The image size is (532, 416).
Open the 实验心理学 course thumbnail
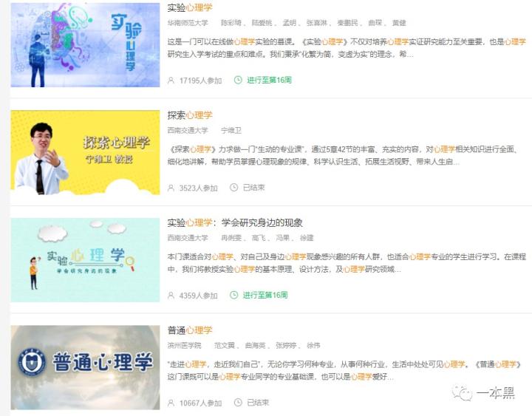(x=85, y=45)
